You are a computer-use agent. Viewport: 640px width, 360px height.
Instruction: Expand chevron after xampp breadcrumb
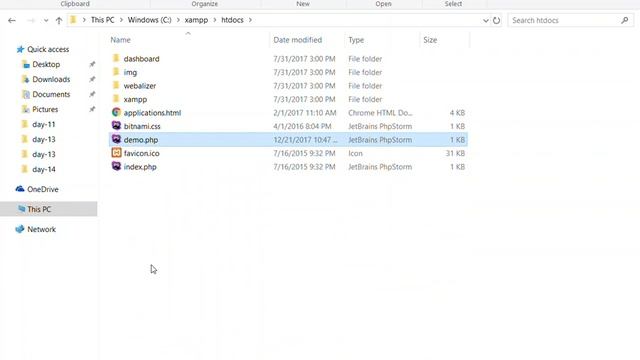(215, 20)
